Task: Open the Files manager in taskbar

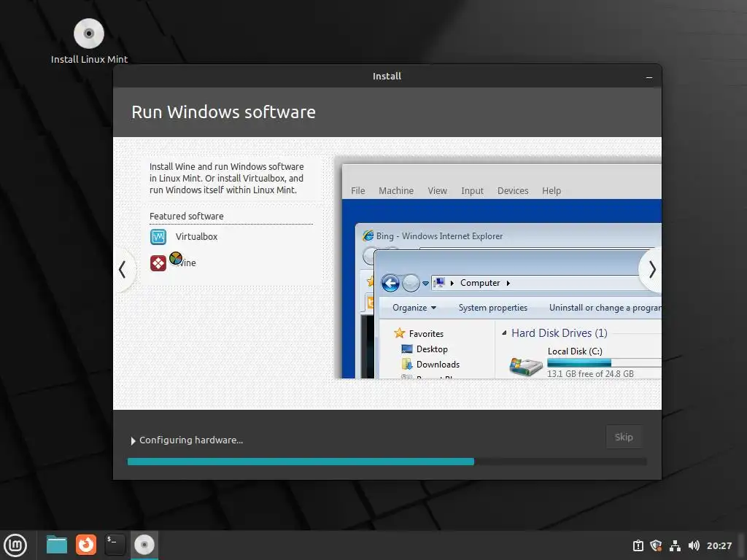Action: tap(57, 545)
